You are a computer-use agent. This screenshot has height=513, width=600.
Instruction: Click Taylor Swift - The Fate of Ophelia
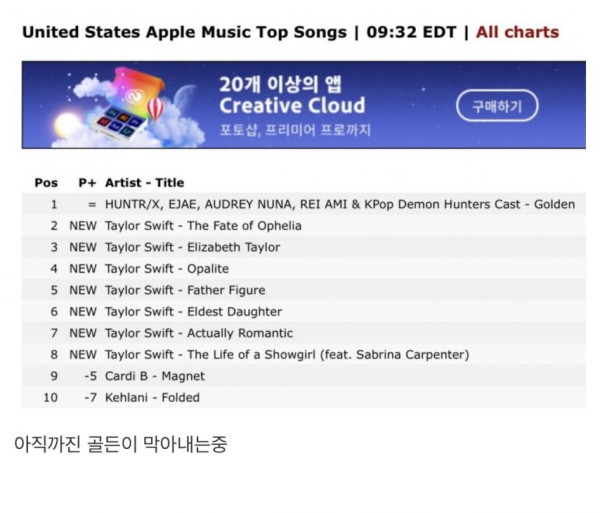point(203,226)
